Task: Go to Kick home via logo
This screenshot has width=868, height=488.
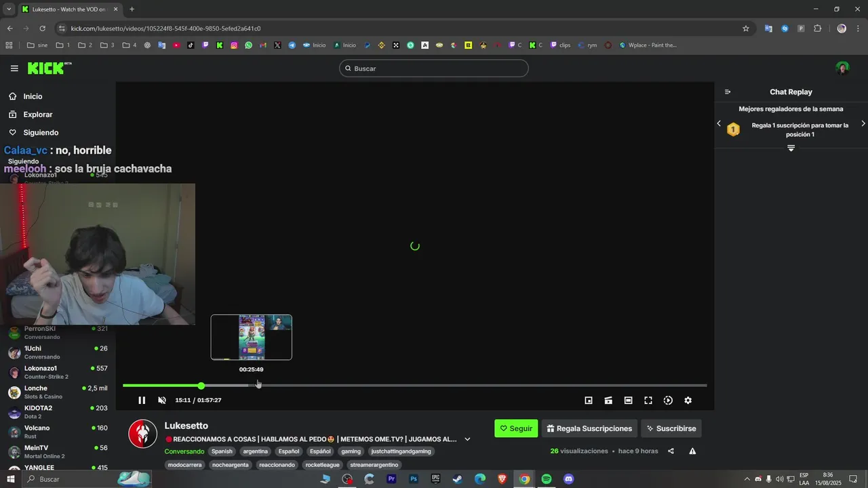Action: point(49,68)
